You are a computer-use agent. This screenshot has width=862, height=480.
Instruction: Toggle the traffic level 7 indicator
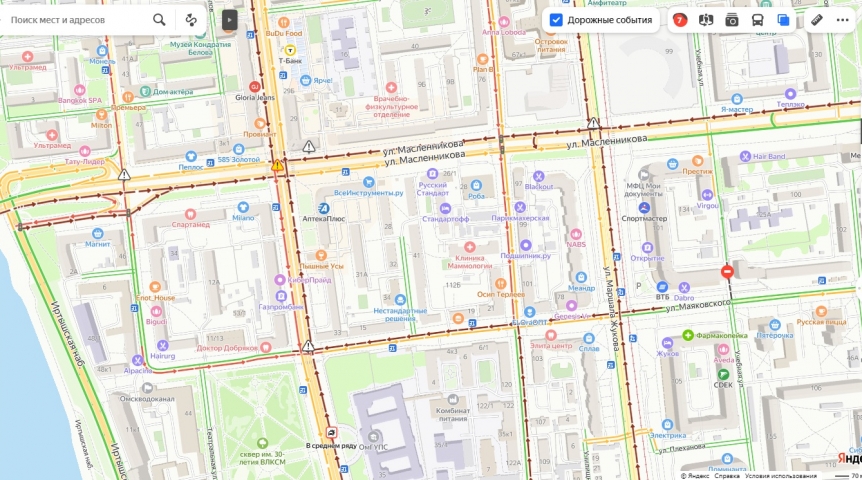(x=679, y=20)
